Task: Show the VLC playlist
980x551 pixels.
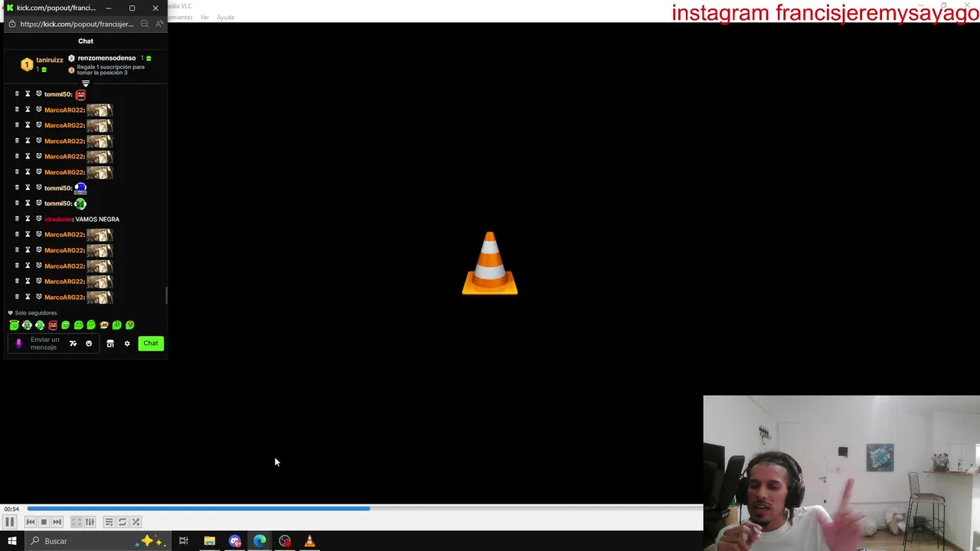Action: [109, 522]
